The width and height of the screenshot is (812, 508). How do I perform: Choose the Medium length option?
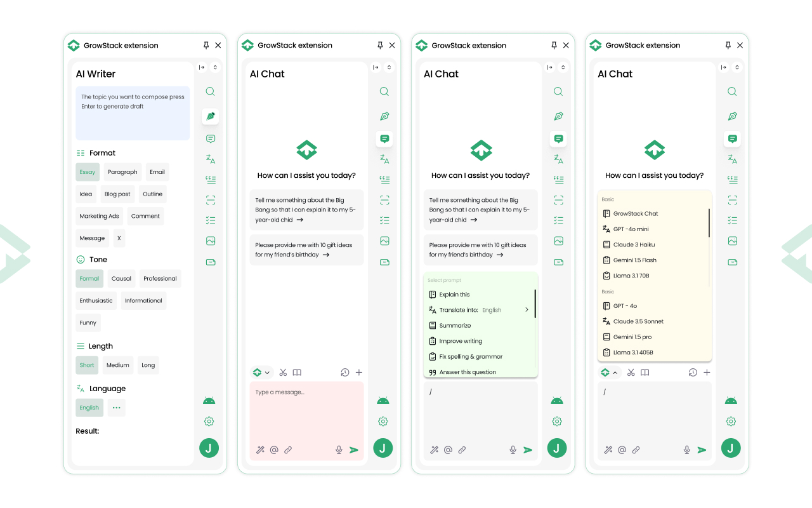(118, 365)
